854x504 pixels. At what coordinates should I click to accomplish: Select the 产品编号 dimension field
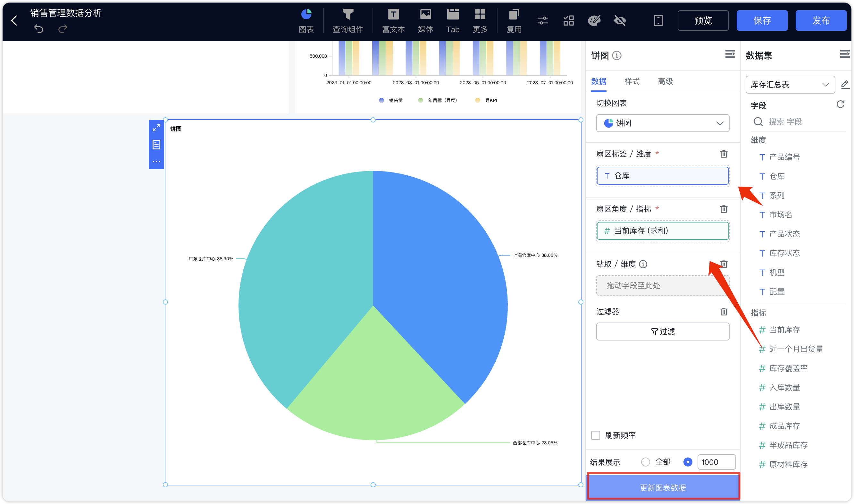tap(784, 157)
